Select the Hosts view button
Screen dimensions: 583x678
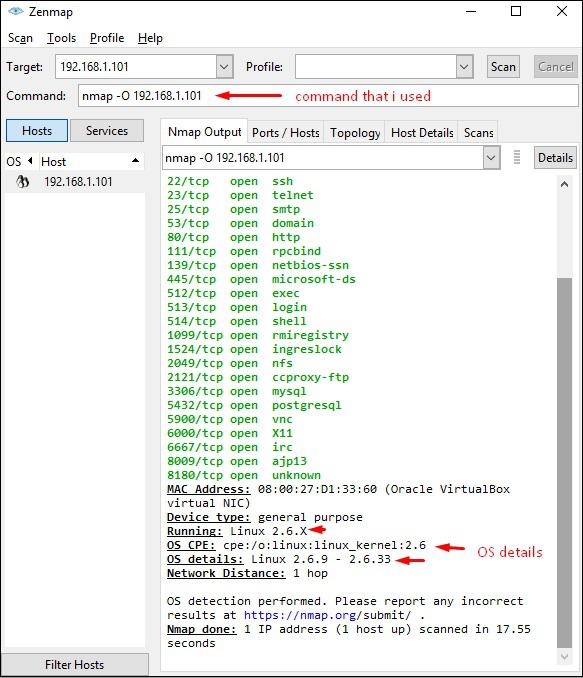tap(37, 131)
